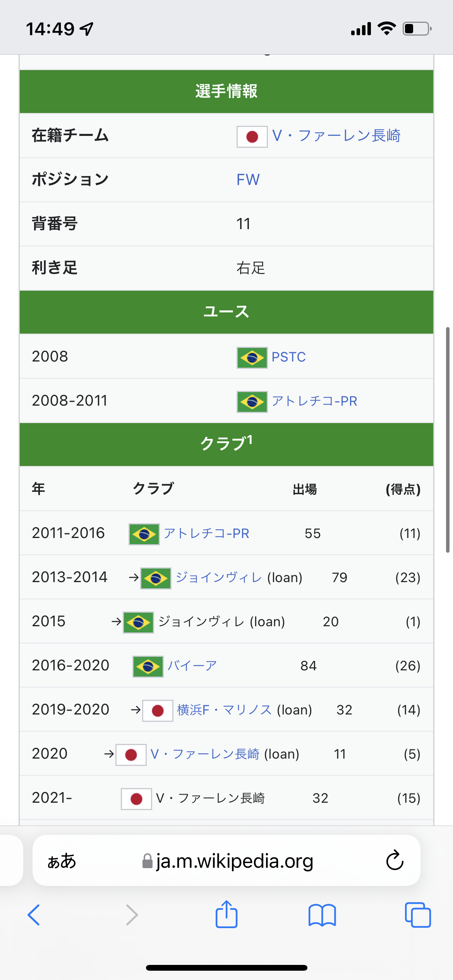Open アトレチコ-PR link in 2011-2016 row
The image size is (453, 980).
tap(206, 533)
